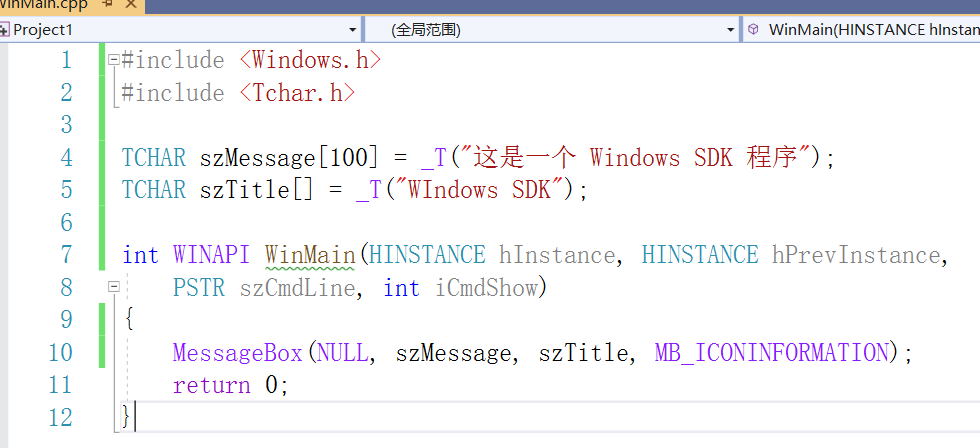980x448 pixels.
Task: Click the szMessage[100] declaration
Action: (x=289, y=158)
